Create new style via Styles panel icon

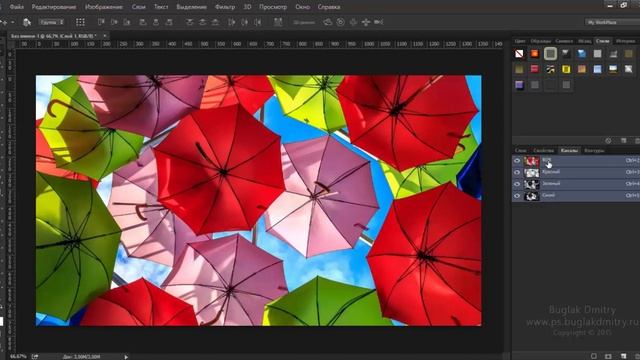(x=623, y=140)
